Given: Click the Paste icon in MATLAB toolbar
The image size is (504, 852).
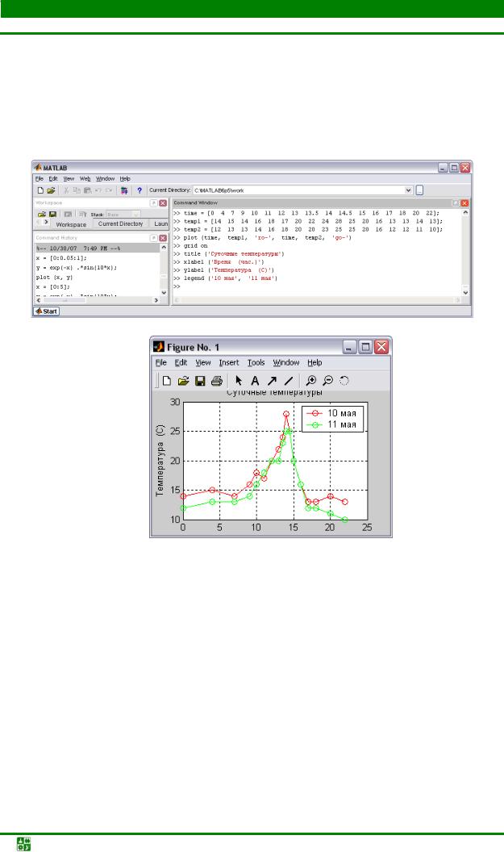Looking at the screenshot, I should 87,190.
